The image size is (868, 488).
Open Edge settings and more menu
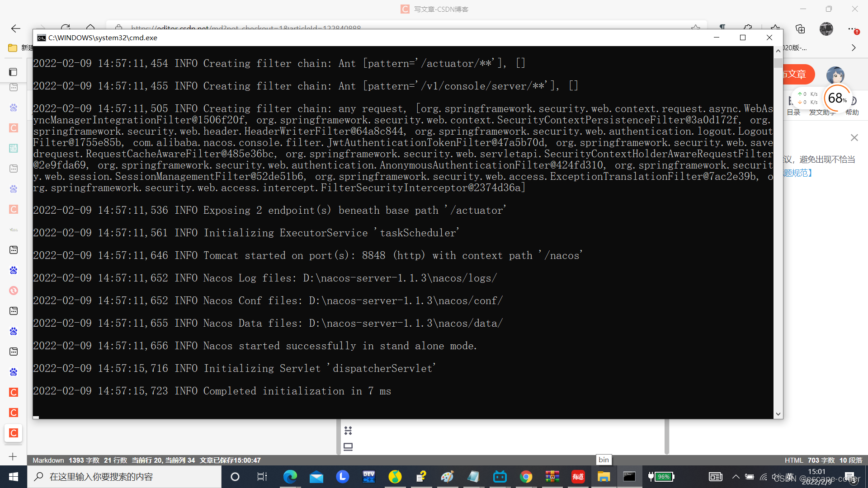tap(852, 29)
